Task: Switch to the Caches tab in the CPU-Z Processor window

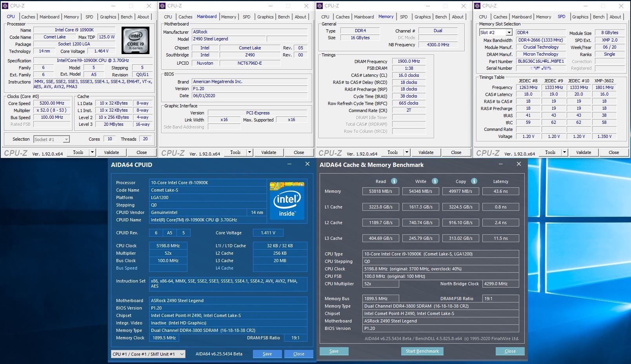Action: pos(28,17)
